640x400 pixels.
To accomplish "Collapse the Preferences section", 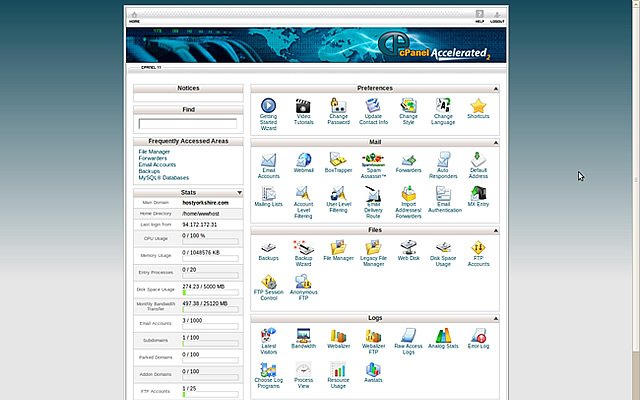I will pos(496,89).
